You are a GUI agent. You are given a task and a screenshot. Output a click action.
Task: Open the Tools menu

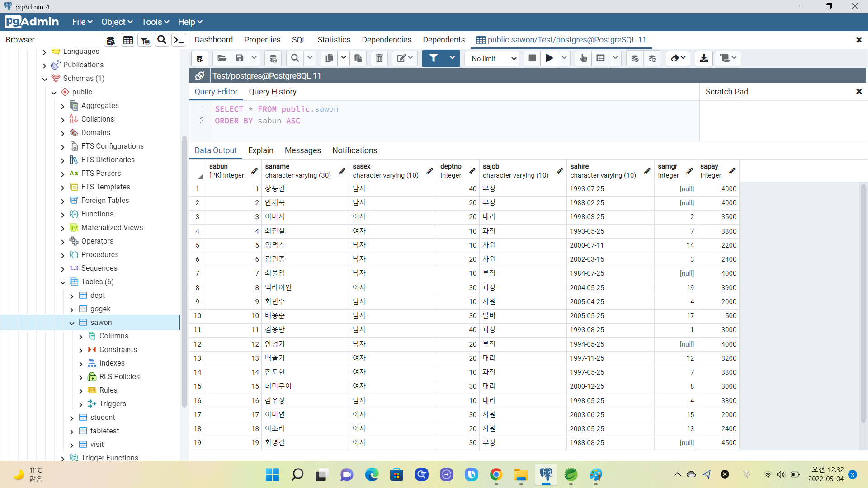155,22
